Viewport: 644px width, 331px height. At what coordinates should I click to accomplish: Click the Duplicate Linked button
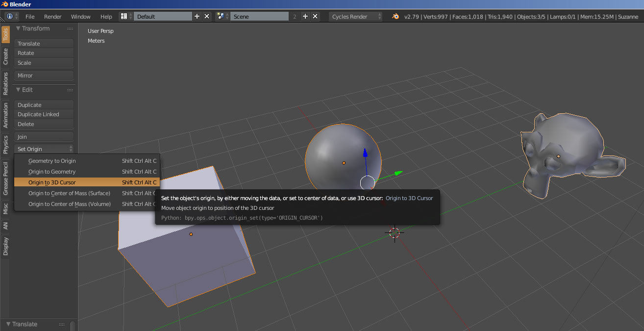(44, 114)
